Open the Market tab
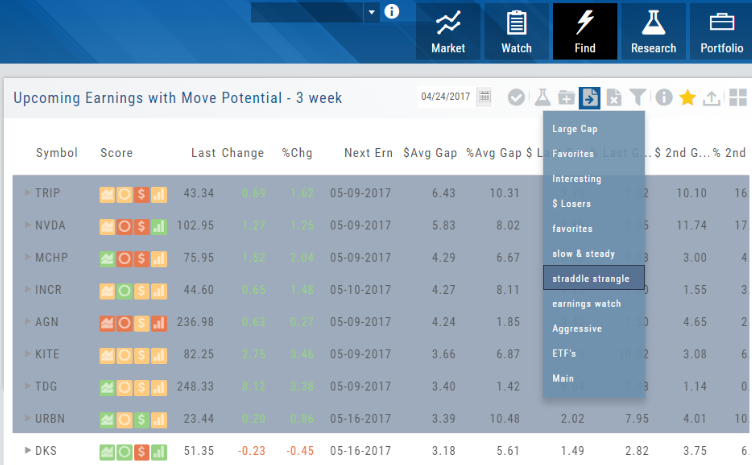Image resolution: width=752 pixels, height=465 pixels. (448, 31)
